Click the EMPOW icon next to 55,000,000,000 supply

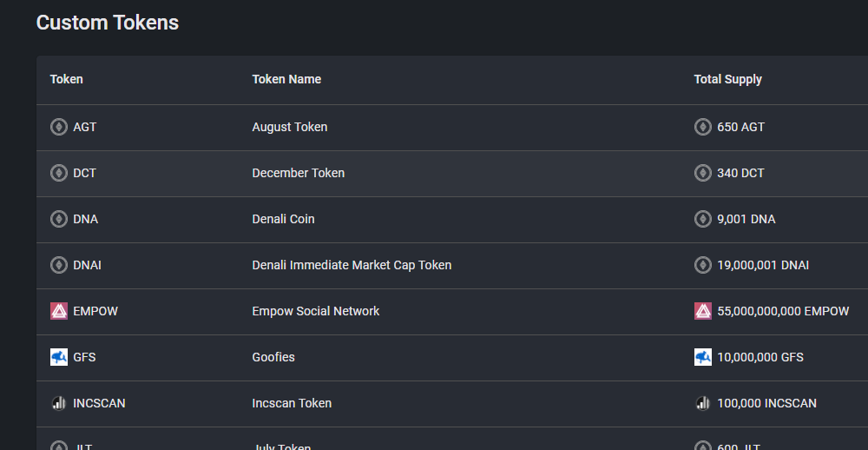(x=703, y=311)
